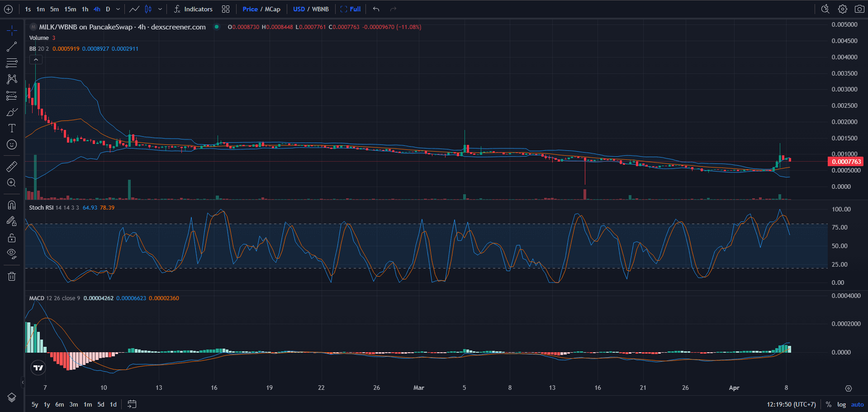This screenshot has width=868, height=412.
Task: Switch to the 15m timeframe
Action: (x=70, y=9)
